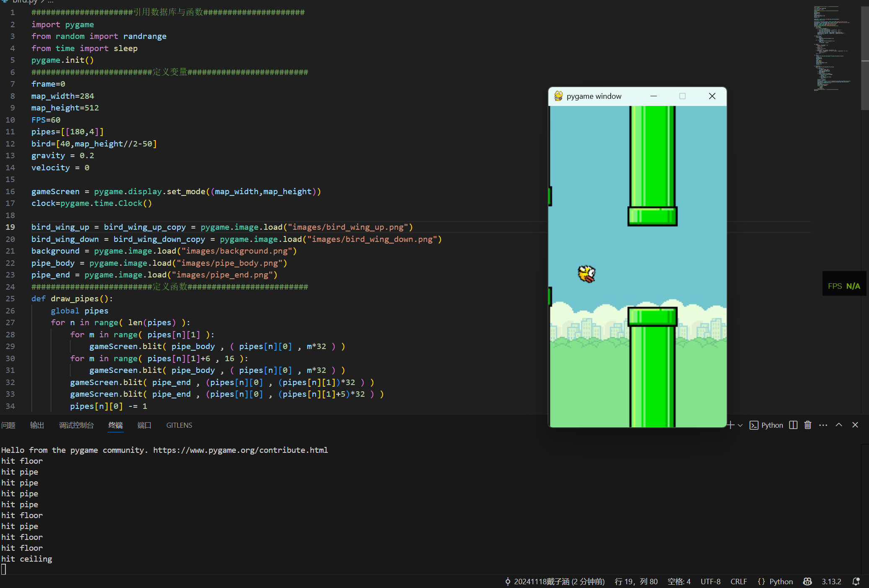Click 'pipes[n][0] -= 1' line

click(x=108, y=406)
